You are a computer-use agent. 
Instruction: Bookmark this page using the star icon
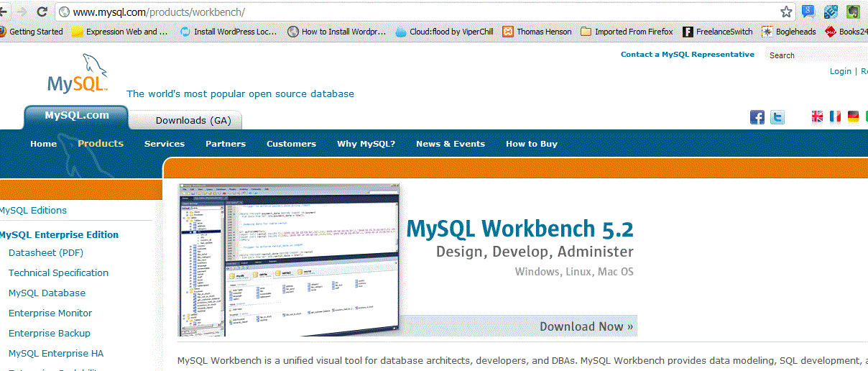click(787, 12)
